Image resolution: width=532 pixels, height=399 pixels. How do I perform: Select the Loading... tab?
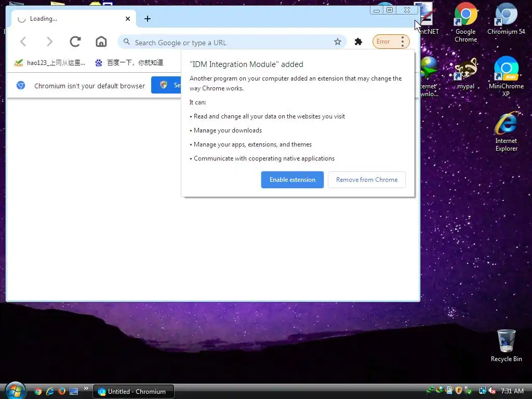pyautogui.click(x=74, y=19)
